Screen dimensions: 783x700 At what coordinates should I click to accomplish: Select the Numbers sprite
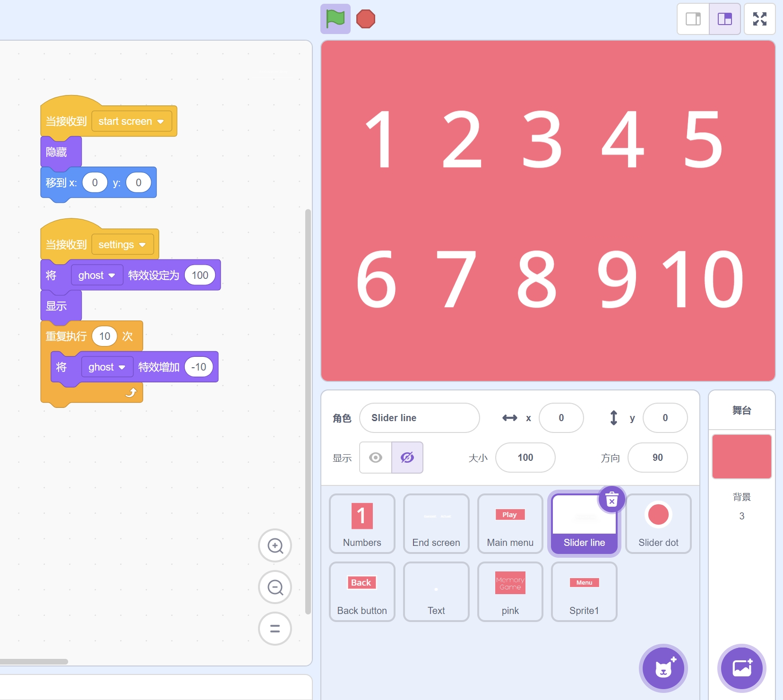(x=362, y=523)
